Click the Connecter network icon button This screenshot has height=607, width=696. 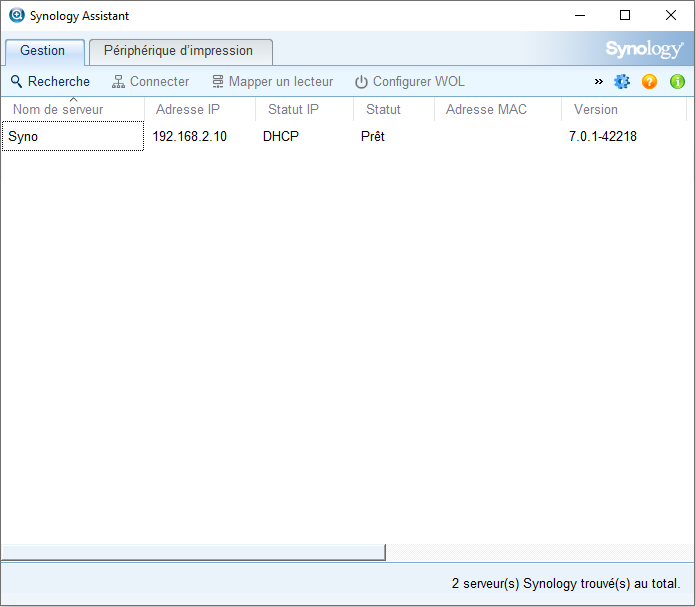tap(118, 82)
